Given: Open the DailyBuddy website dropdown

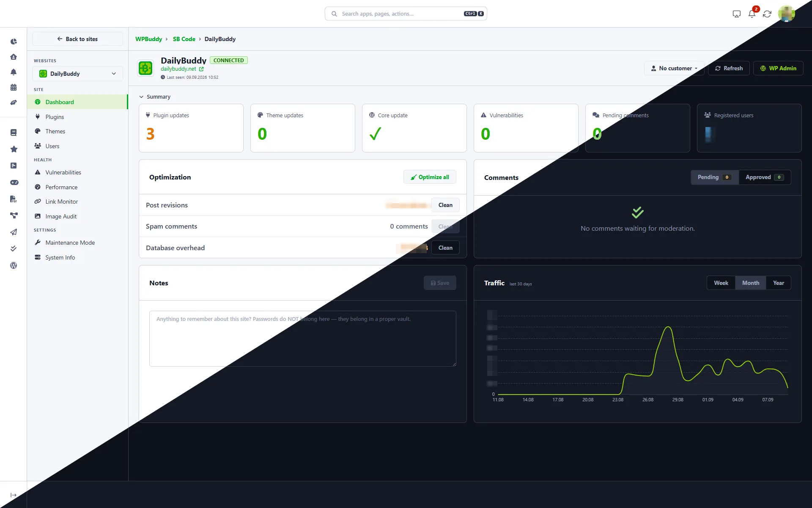Looking at the screenshot, I should coord(77,74).
